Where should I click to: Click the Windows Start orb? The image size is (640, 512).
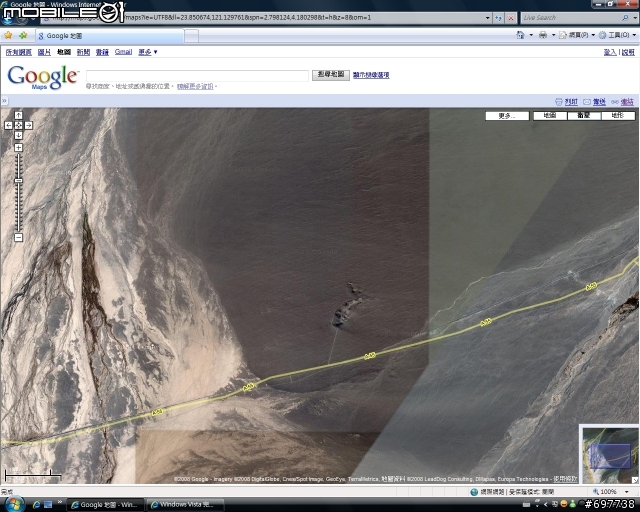(13, 504)
